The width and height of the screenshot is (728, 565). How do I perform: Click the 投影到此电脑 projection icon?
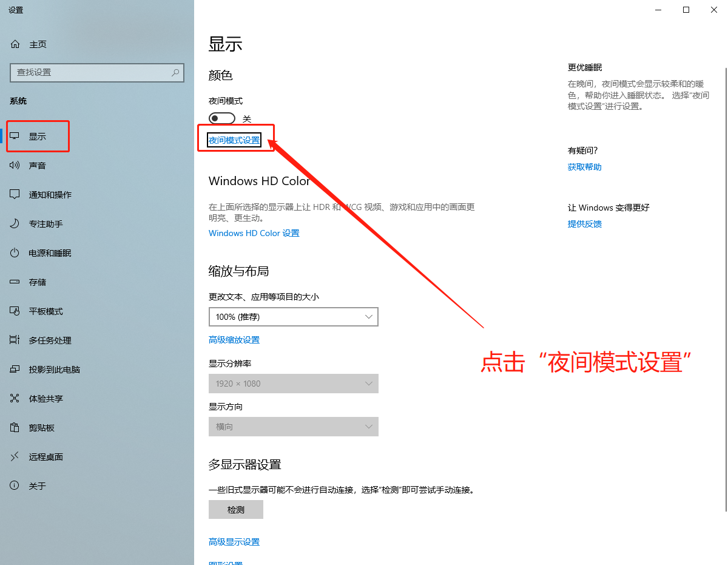15,370
